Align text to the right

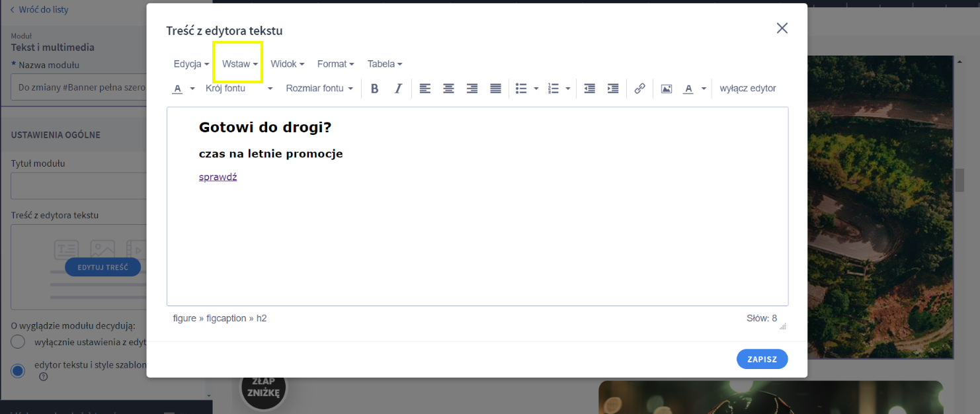[x=472, y=89]
